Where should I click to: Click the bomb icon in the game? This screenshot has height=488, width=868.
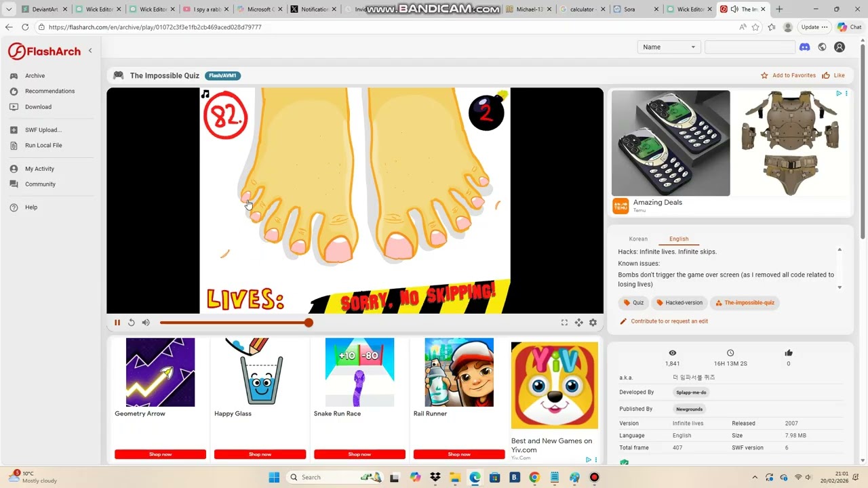click(488, 111)
